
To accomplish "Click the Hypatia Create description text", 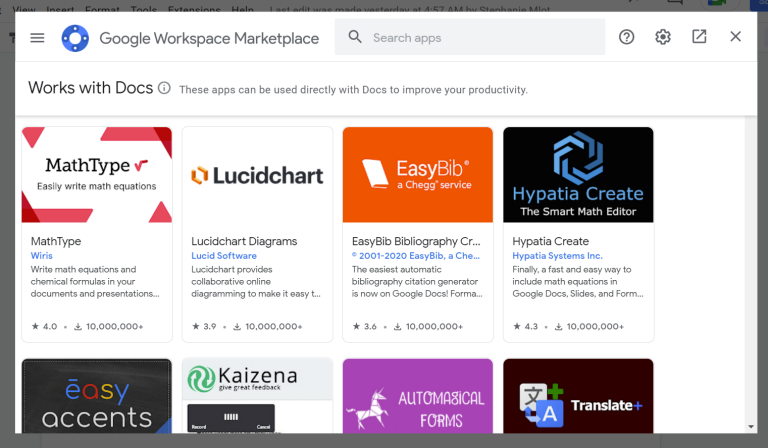I will (x=578, y=282).
